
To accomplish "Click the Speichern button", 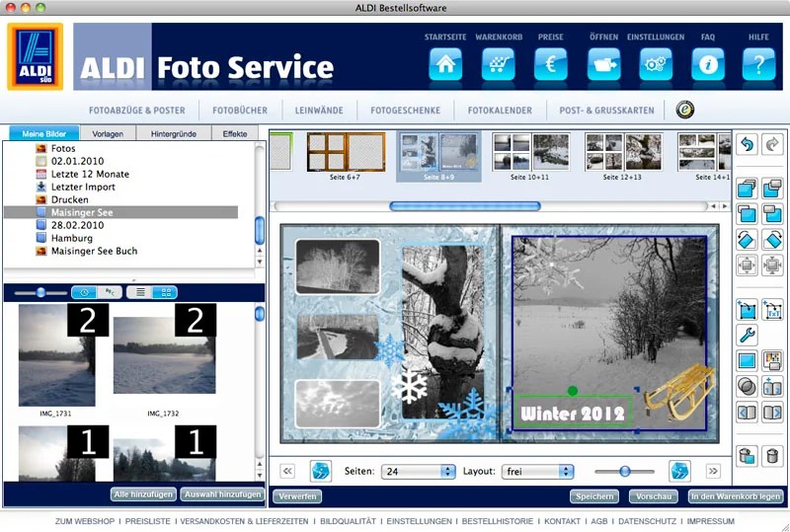I will point(594,496).
